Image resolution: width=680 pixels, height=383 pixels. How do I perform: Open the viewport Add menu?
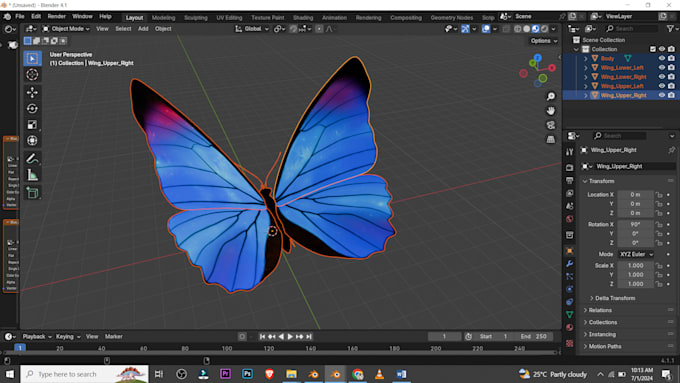click(x=143, y=29)
